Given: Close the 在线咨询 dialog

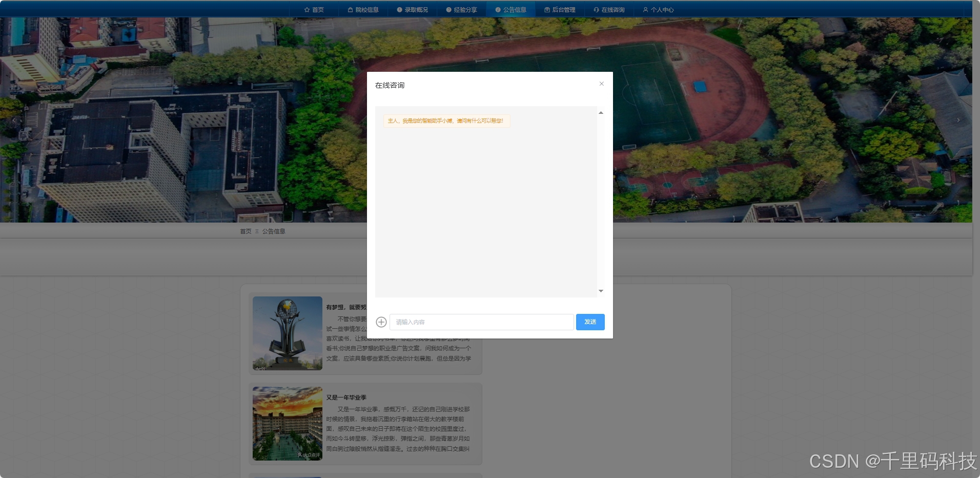Looking at the screenshot, I should (x=602, y=84).
